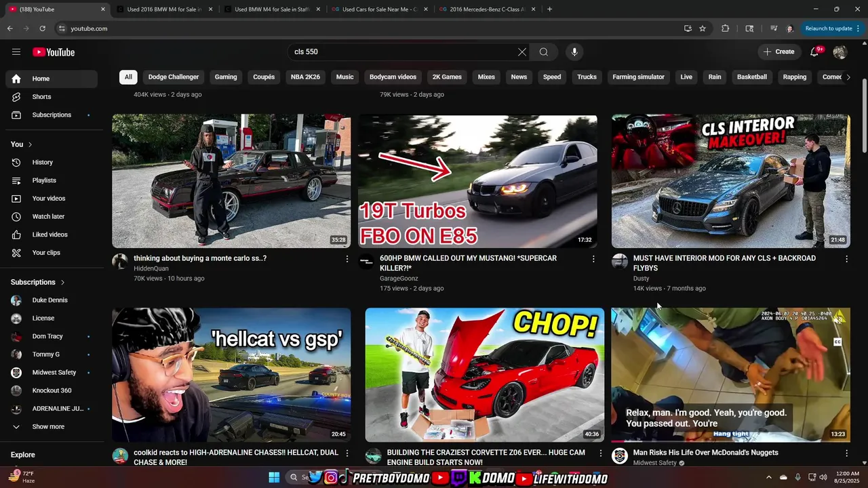Viewport: 868px width, 488px height.
Task: Click the magnifier search button
Action: pyautogui.click(x=544, y=52)
